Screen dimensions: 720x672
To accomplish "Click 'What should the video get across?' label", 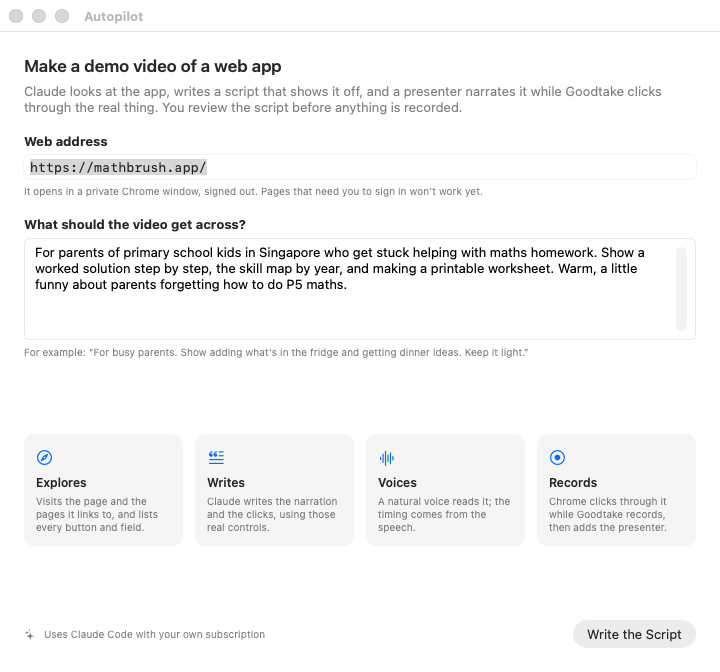I will [x=135, y=225].
